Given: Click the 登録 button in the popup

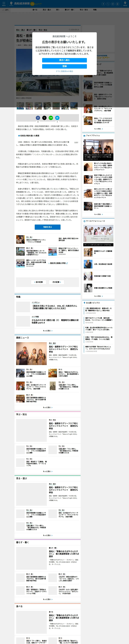Looking at the screenshot, I should click(64, 66).
